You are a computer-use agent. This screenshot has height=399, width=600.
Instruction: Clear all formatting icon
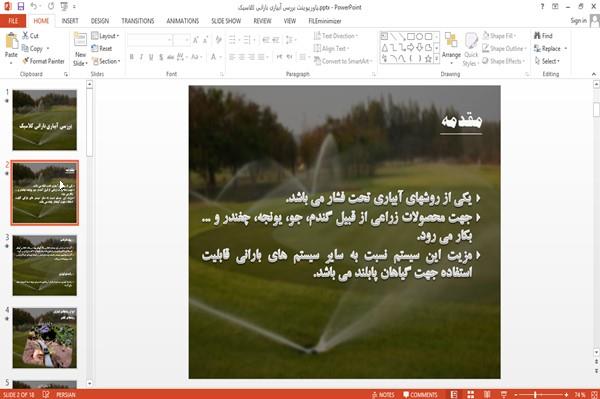[218, 40]
